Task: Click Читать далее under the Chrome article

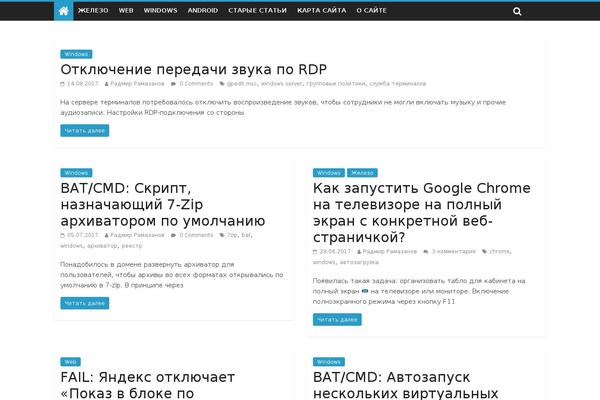Action: pyautogui.click(x=337, y=320)
